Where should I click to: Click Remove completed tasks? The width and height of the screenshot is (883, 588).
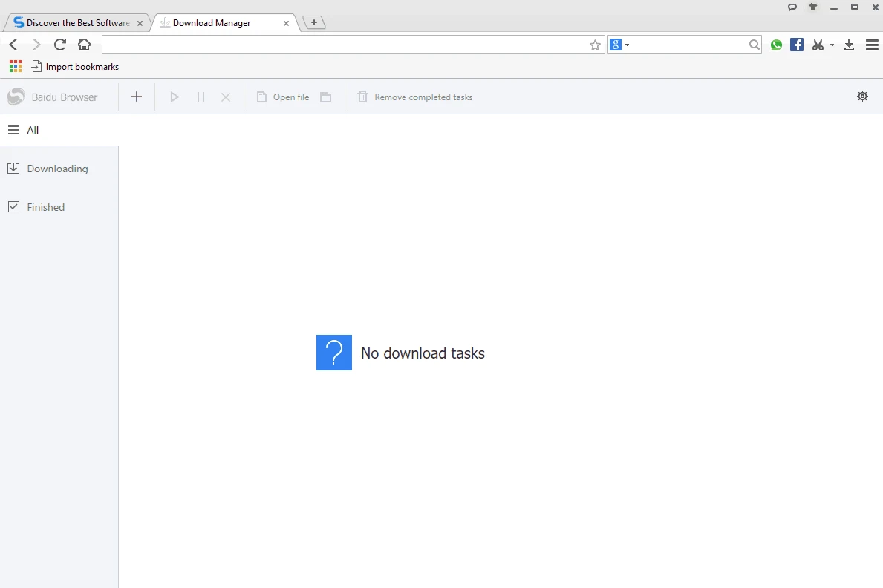[415, 97]
